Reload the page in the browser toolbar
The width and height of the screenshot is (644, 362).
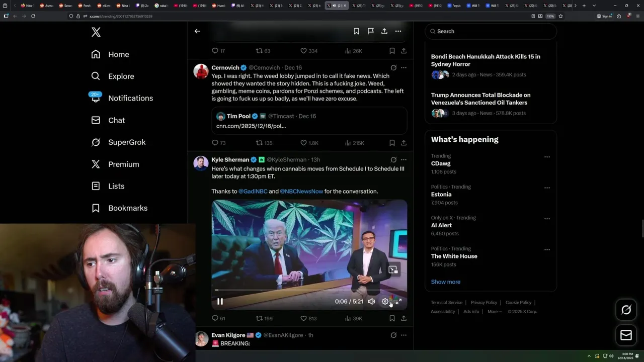(33, 16)
